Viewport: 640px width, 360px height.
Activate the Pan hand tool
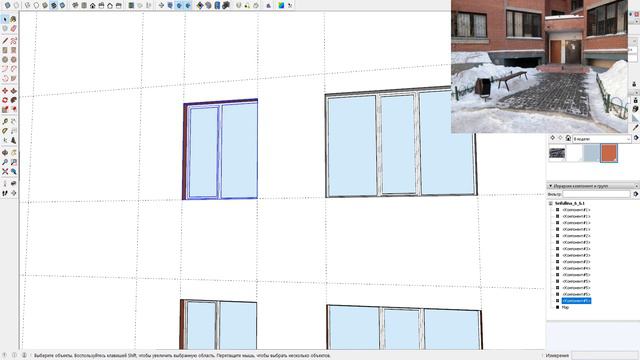(x=13, y=153)
